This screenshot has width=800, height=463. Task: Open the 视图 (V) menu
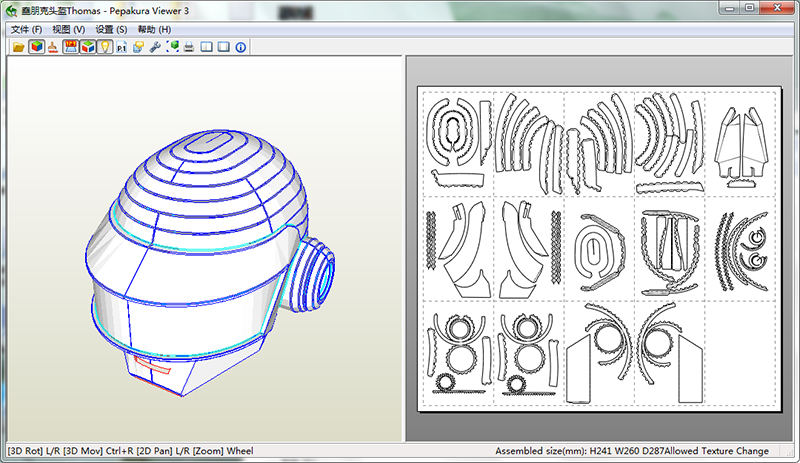[68, 29]
